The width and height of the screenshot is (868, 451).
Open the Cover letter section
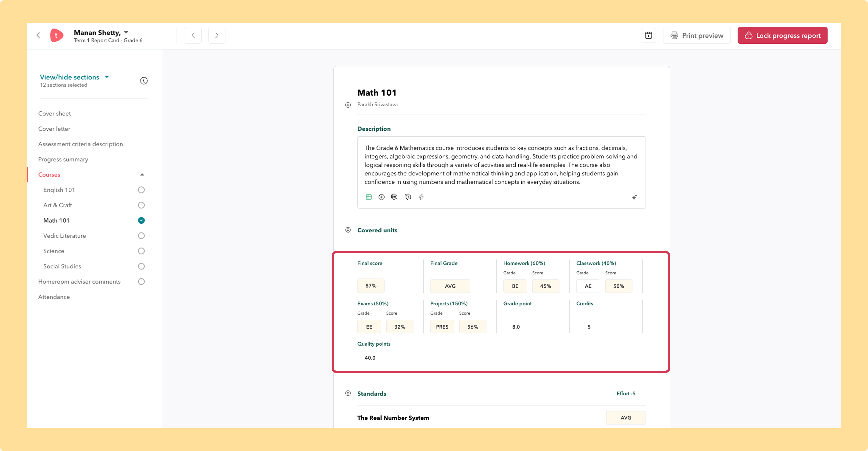(54, 129)
